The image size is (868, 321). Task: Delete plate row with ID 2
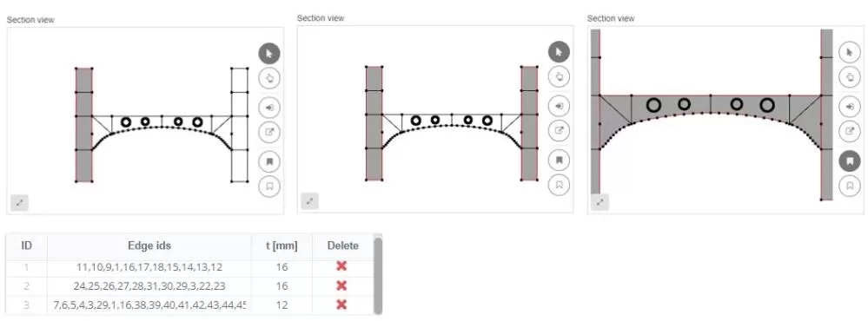[x=341, y=285]
